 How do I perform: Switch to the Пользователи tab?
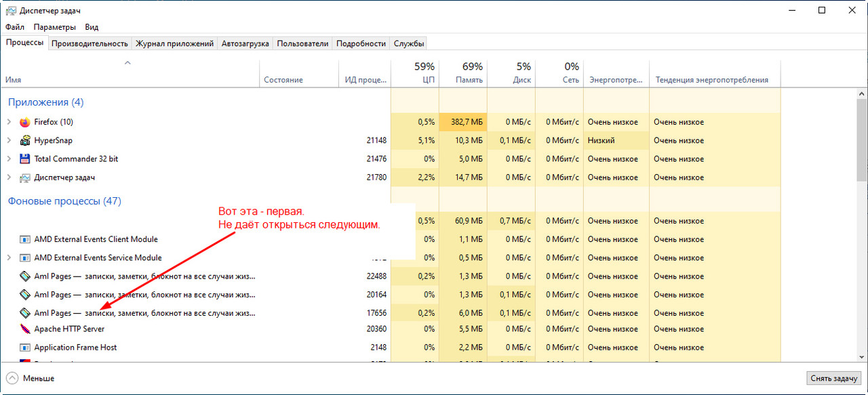click(302, 43)
